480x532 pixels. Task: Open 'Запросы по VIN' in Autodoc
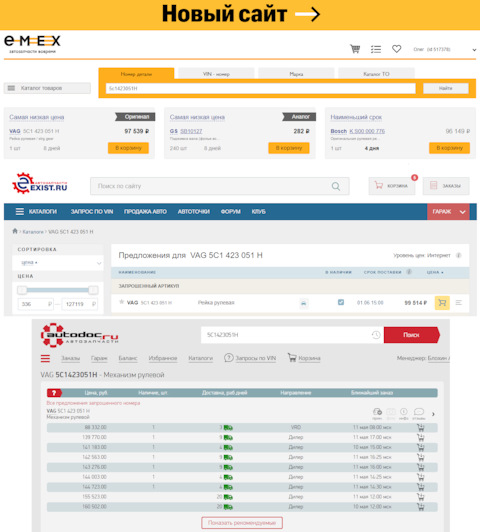250,358
